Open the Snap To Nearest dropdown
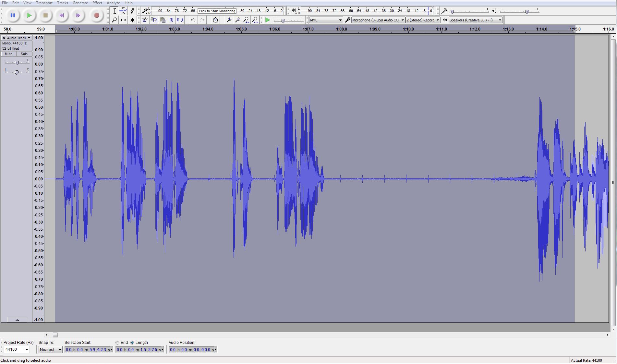 pyautogui.click(x=50, y=349)
